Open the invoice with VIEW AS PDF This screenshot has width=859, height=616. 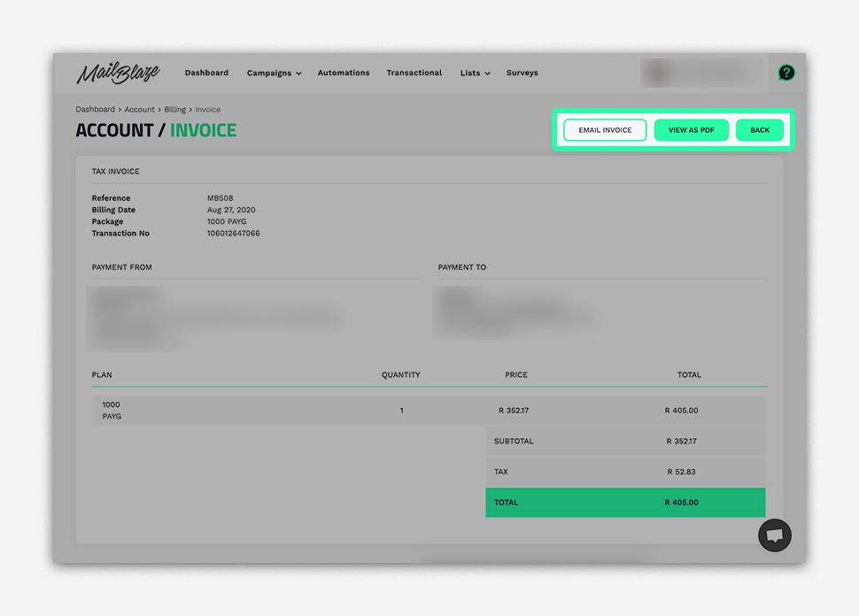[692, 129]
